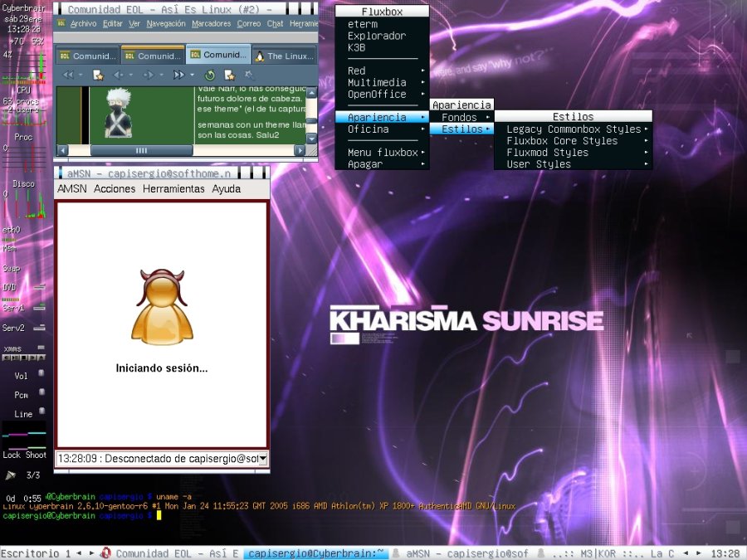Open Chat menu in browser
The image size is (747, 560).
coord(275,23)
